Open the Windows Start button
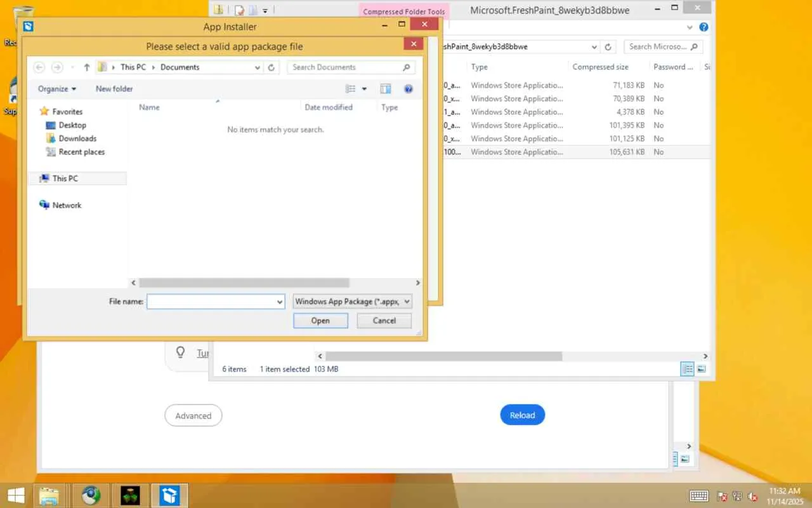Screen dimensions: 812x508 point(16,495)
